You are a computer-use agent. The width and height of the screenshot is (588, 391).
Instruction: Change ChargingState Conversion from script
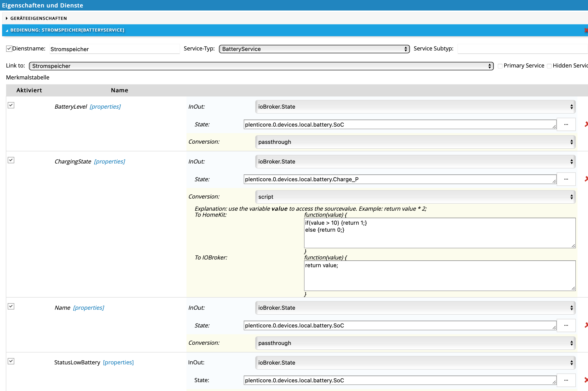(x=415, y=197)
